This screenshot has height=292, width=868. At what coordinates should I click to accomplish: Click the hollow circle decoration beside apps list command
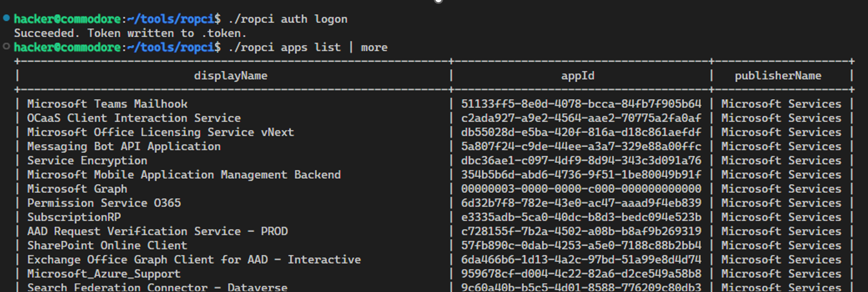tap(6, 47)
